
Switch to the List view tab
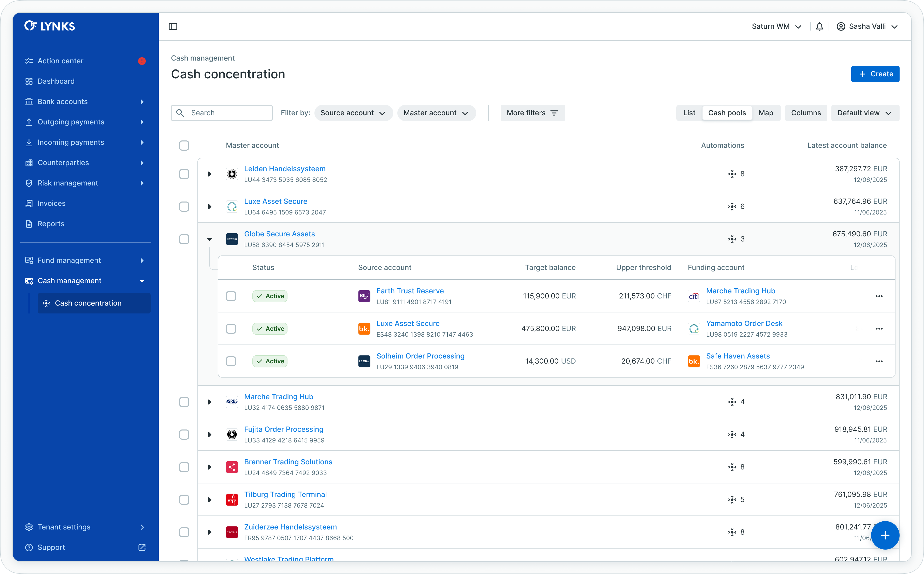coord(689,113)
